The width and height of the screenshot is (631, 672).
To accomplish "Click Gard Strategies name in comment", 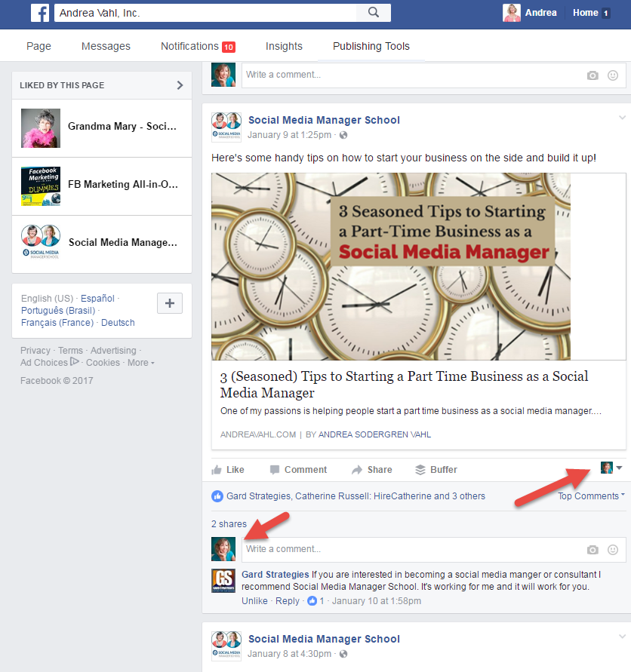I will point(275,574).
